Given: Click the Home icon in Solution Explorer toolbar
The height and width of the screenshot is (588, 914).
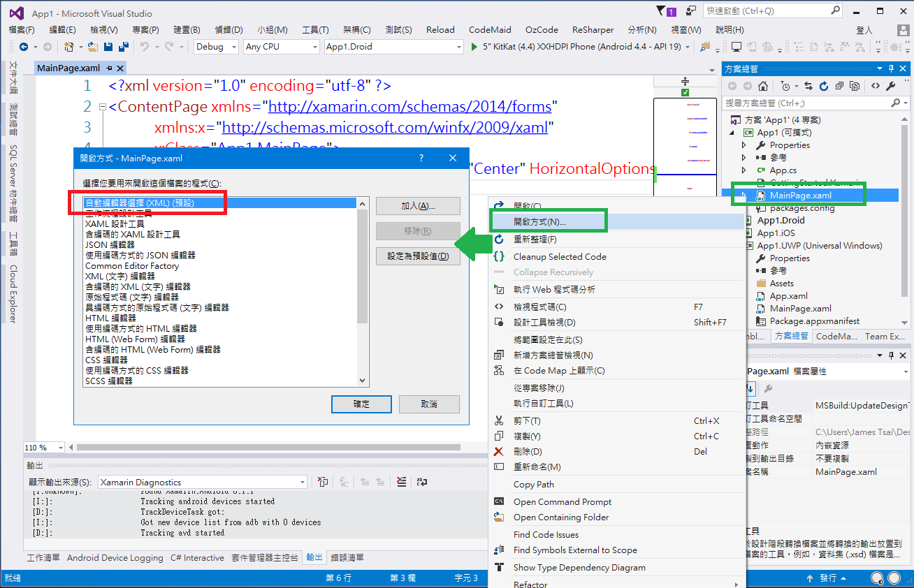Looking at the screenshot, I should click(763, 86).
